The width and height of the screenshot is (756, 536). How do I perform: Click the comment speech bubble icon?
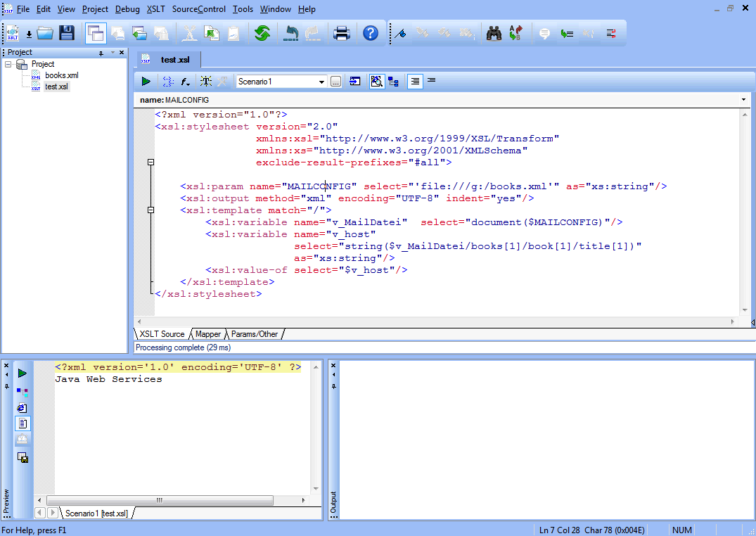click(544, 33)
